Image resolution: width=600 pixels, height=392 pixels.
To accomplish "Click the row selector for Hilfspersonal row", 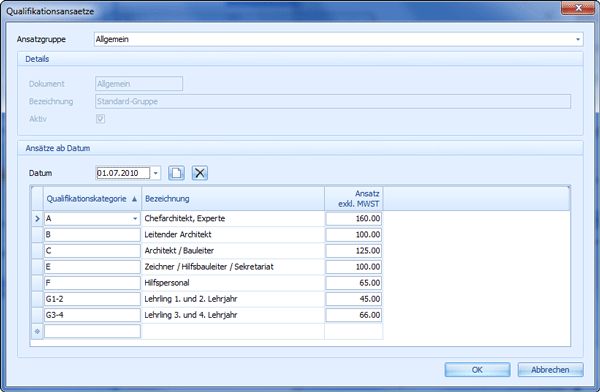I will coord(37,283).
